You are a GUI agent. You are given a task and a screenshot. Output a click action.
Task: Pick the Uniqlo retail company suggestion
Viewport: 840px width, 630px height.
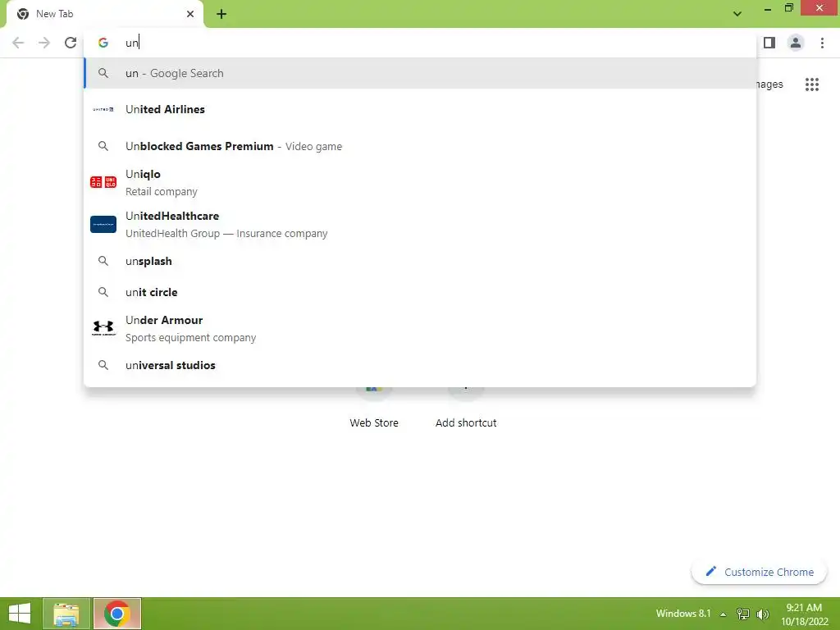[x=420, y=183]
